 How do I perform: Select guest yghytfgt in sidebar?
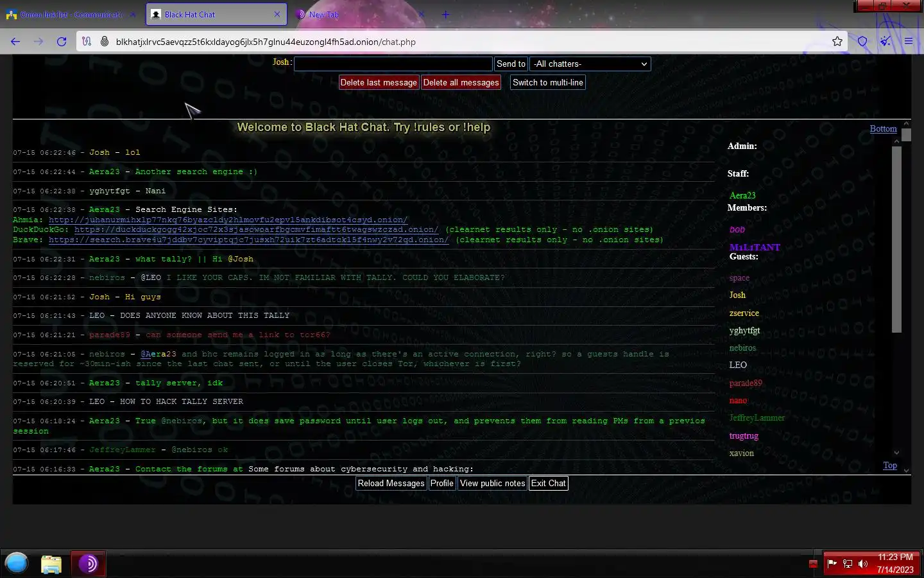[x=744, y=330]
